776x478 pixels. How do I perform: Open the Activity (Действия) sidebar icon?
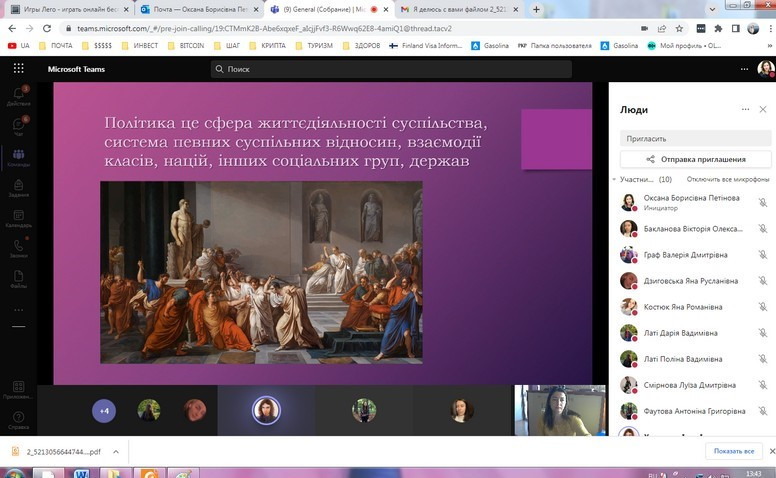click(18, 96)
